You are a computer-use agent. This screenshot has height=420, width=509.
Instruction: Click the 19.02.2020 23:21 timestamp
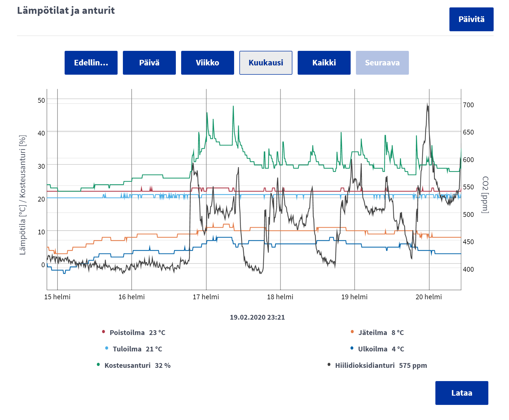click(257, 317)
